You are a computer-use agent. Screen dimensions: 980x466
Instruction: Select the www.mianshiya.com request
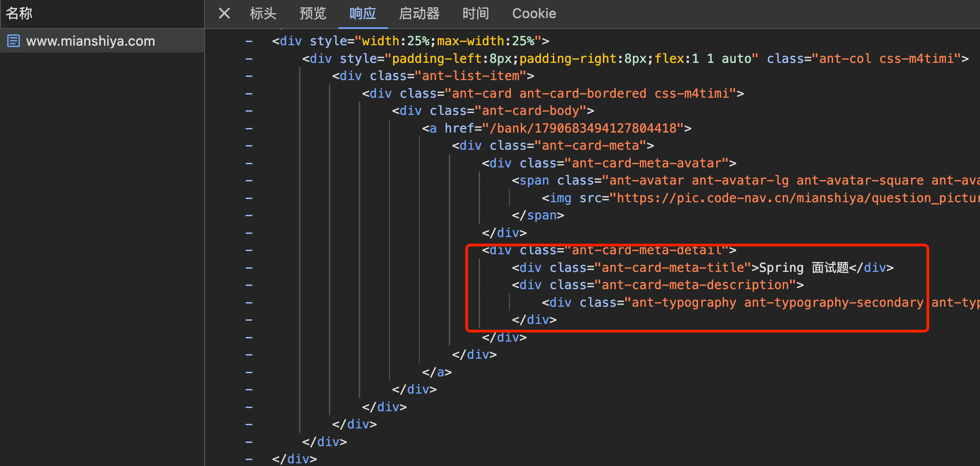click(102, 41)
